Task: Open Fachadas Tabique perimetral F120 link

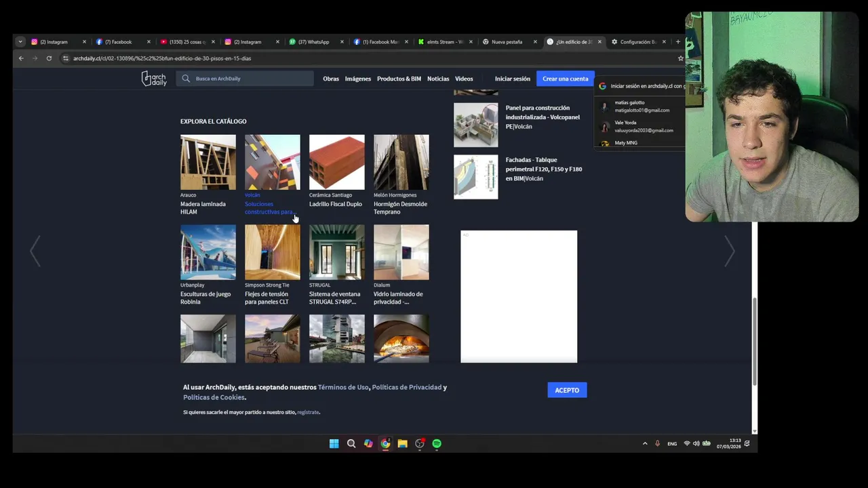Action: [x=544, y=169]
